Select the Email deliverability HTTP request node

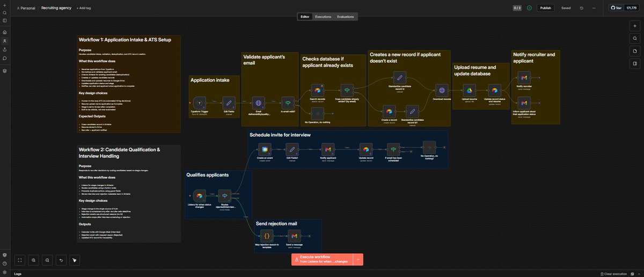pyautogui.click(x=259, y=103)
